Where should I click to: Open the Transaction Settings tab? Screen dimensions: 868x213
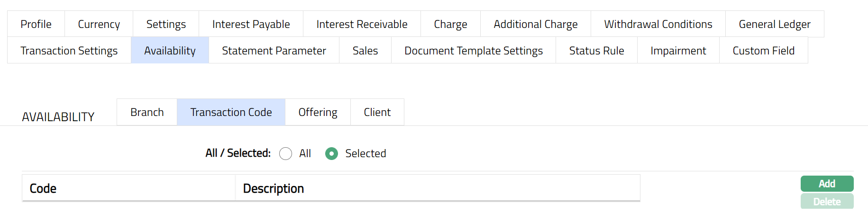point(69,51)
